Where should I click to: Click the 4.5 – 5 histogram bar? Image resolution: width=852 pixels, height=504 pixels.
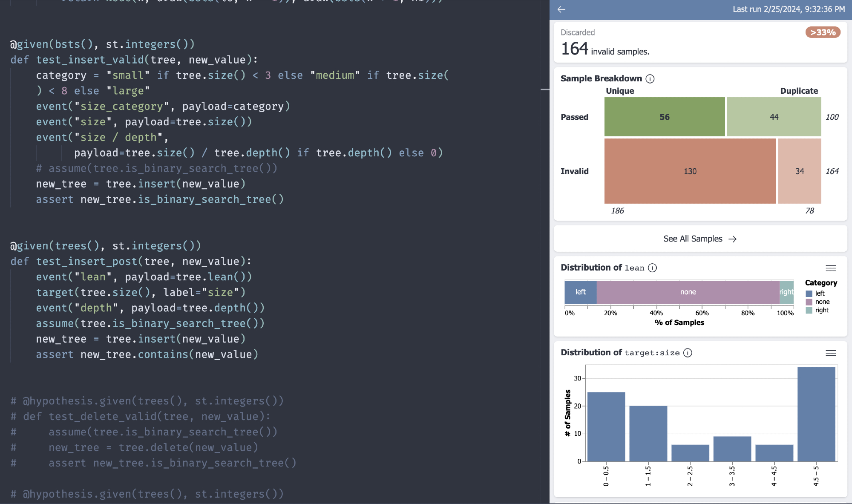pos(816,414)
